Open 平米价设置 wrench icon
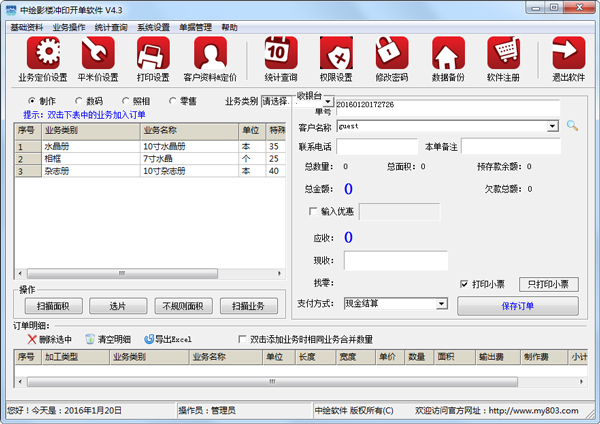Screen dimensions: 600x424 tap(98, 53)
